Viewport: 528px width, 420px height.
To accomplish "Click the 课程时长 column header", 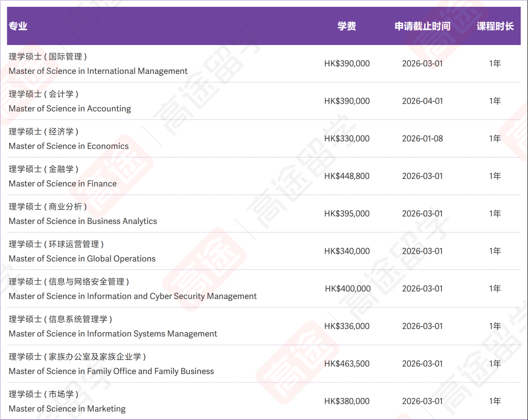I will (x=495, y=26).
